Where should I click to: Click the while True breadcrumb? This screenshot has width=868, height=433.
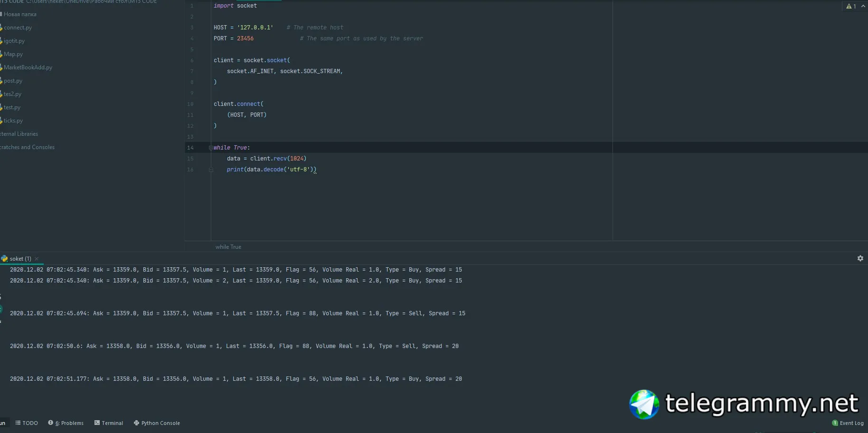pos(228,247)
